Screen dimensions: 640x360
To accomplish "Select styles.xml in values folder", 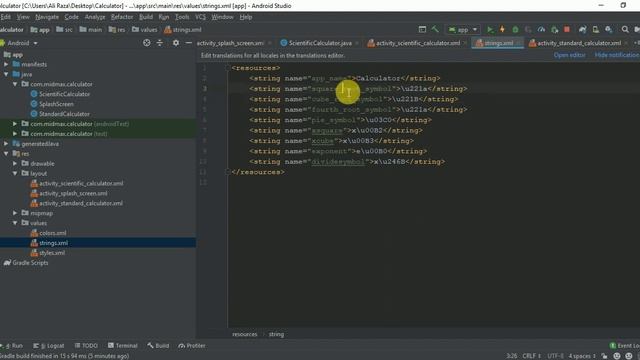I will [x=52, y=253].
